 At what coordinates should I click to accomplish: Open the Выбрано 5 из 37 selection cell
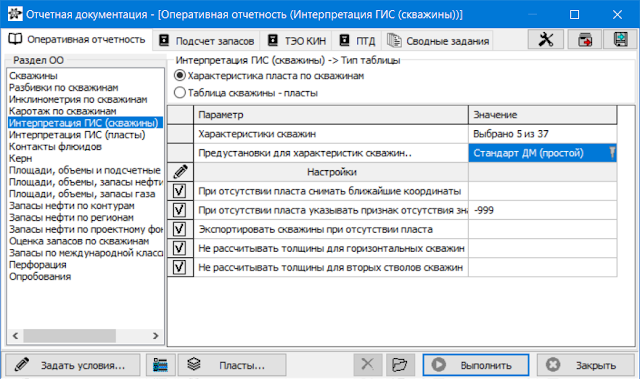pos(542,134)
